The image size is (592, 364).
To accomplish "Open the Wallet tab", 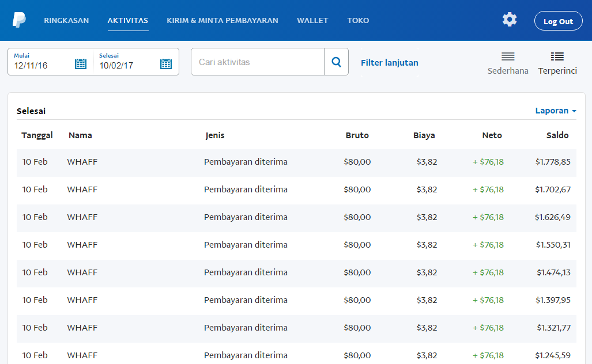I will (x=312, y=20).
